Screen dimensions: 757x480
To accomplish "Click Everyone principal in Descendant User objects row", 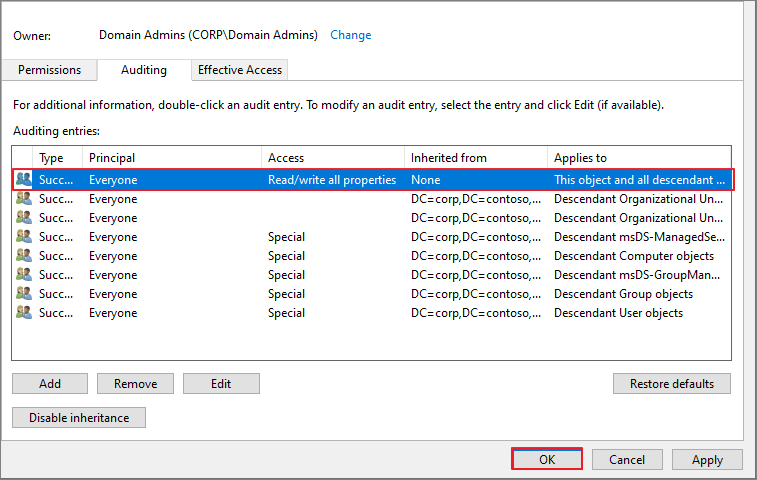I will coord(113,313).
